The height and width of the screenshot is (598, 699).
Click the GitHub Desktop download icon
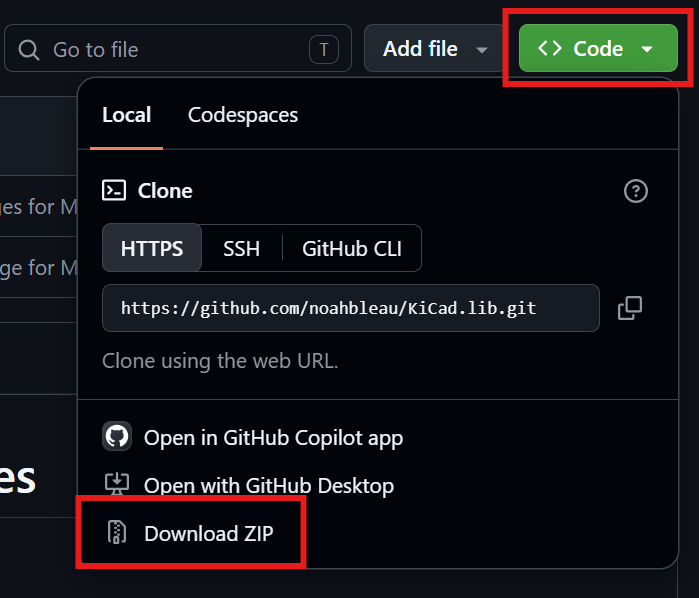pos(117,484)
